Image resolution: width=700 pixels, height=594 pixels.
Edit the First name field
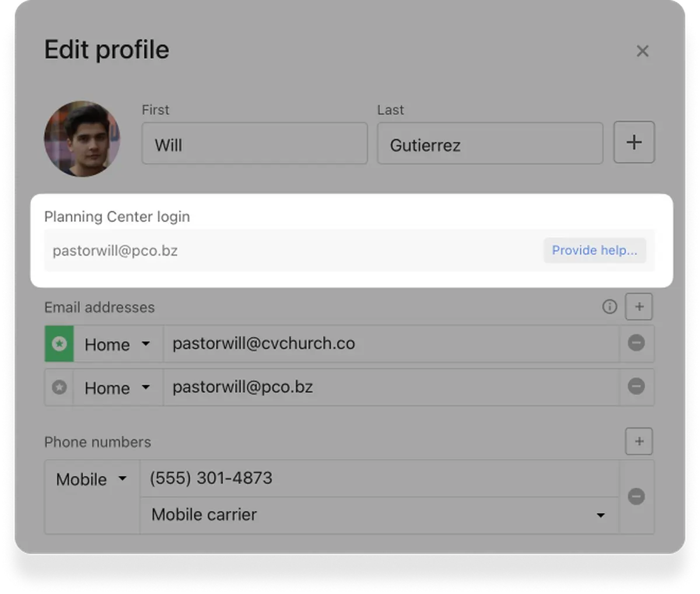254,143
